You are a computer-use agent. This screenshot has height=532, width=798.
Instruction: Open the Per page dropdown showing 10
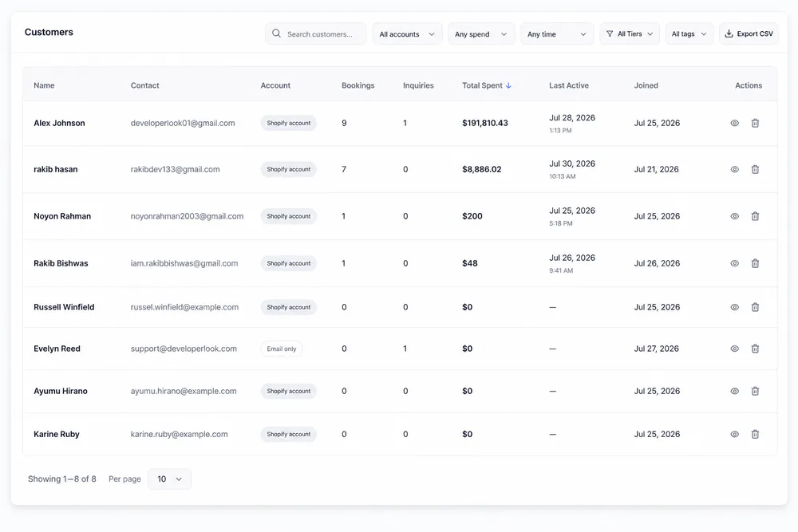(x=169, y=479)
